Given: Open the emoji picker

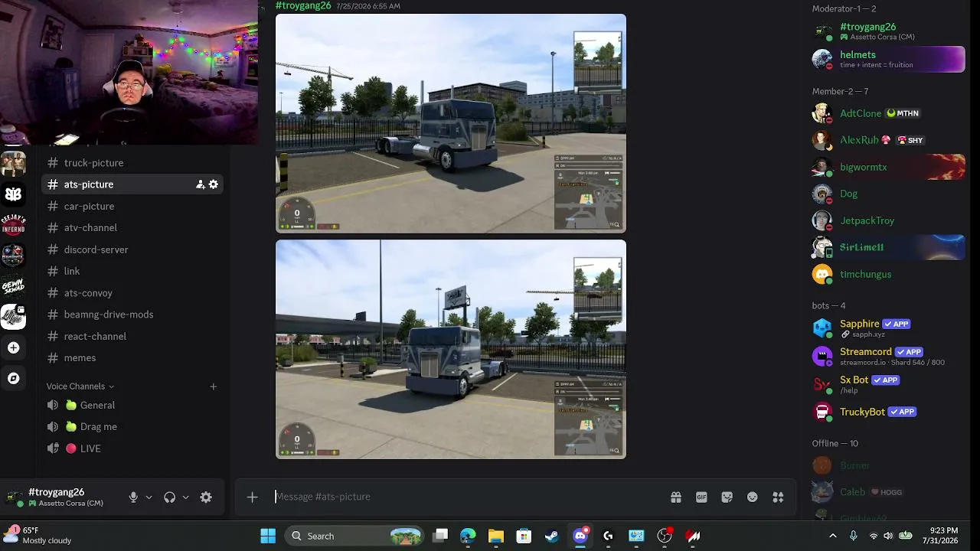Looking at the screenshot, I should pyautogui.click(x=753, y=497).
